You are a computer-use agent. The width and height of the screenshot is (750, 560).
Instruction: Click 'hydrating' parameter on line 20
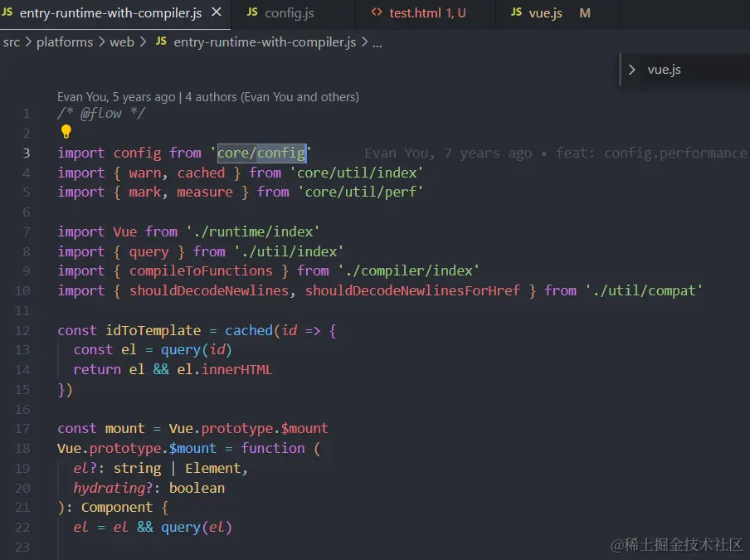(x=109, y=489)
